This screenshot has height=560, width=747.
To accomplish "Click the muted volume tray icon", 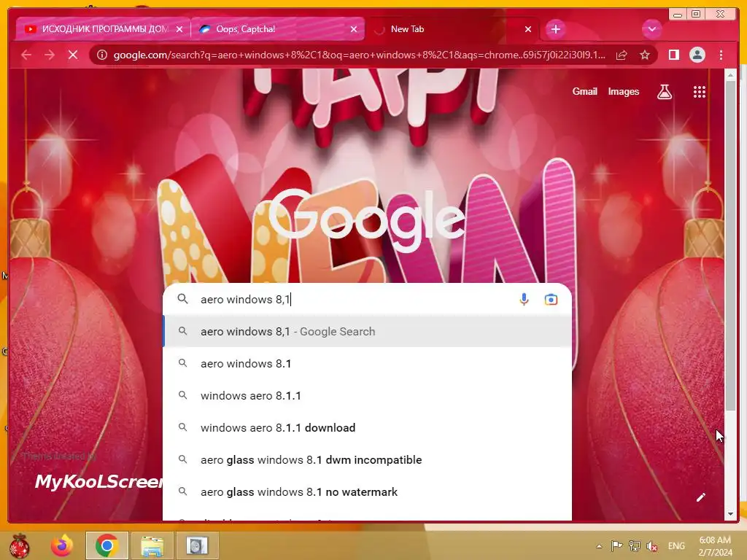I will click(651, 546).
